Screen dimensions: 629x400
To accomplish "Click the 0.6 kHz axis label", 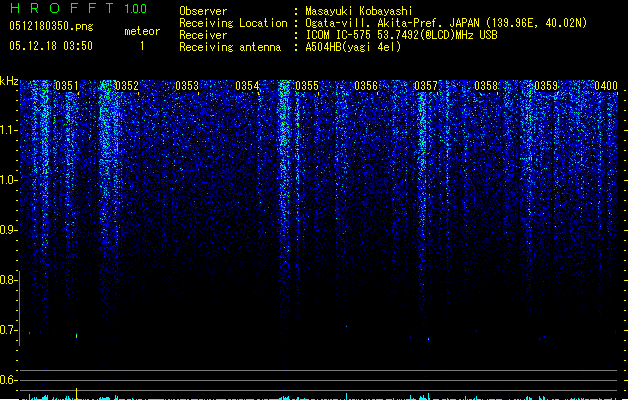I will tap(8, 380).
